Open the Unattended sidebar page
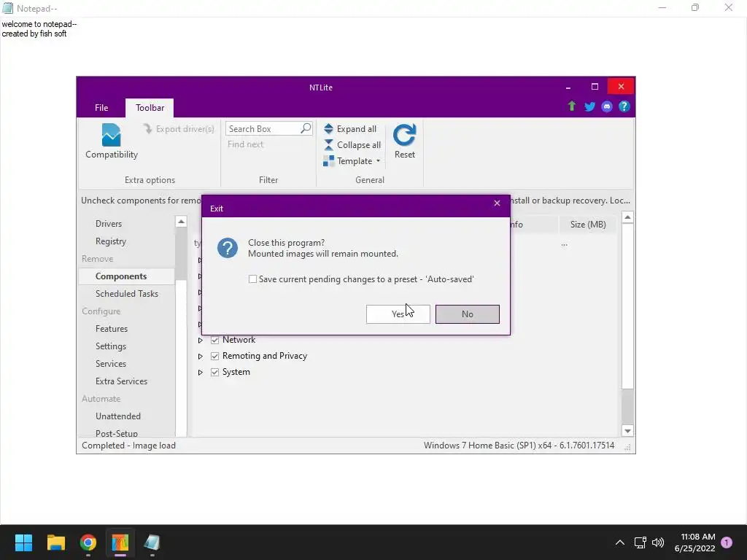The image size is (747, 560). click(x=118, y=416)
